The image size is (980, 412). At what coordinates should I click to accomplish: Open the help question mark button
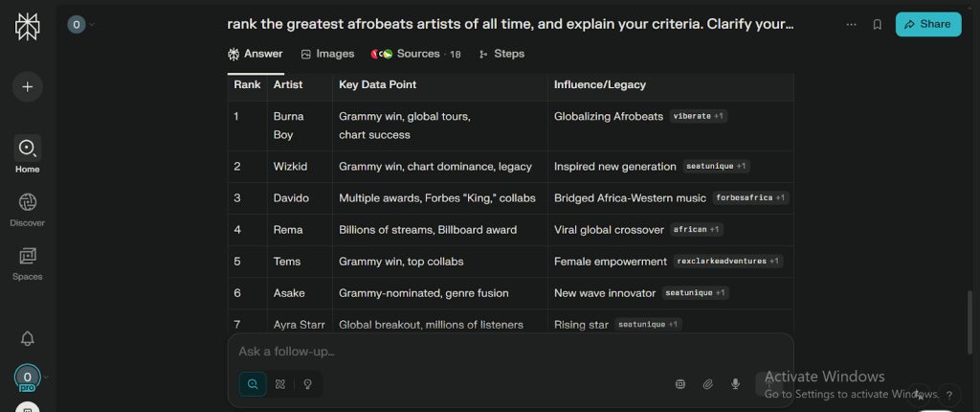(x=949, y=395)
